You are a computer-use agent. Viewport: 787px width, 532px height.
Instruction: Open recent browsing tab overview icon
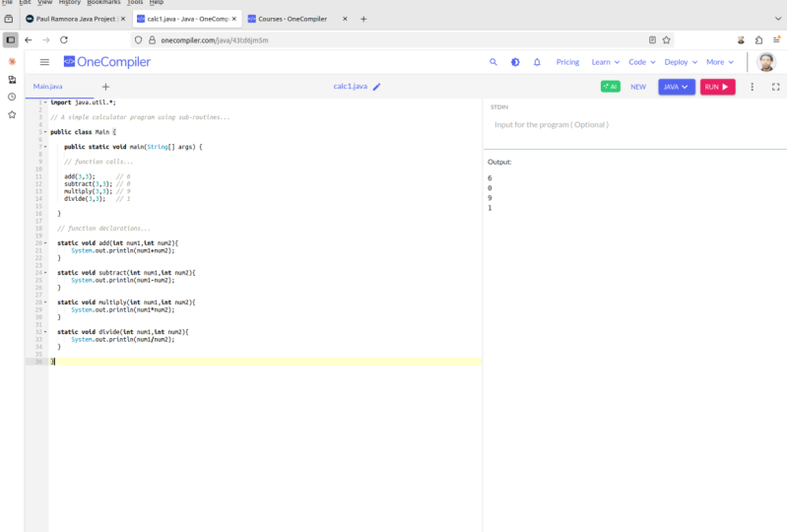tap(9, 19)
